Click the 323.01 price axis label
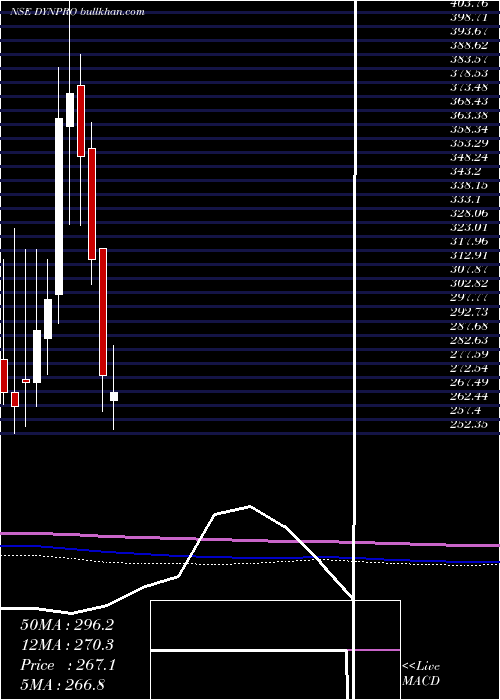This screenshot has height=700, width=500. (x=469, y=227)
